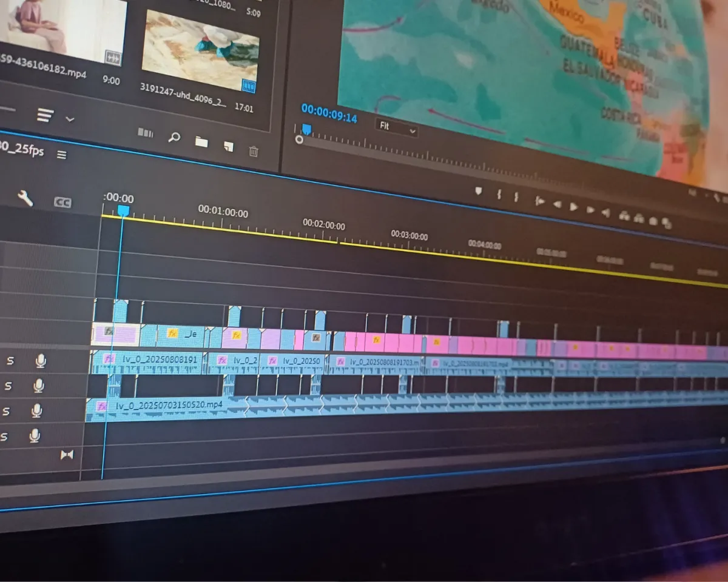
Task: Select the 25fps sequence tab
Action: [22, 149]
